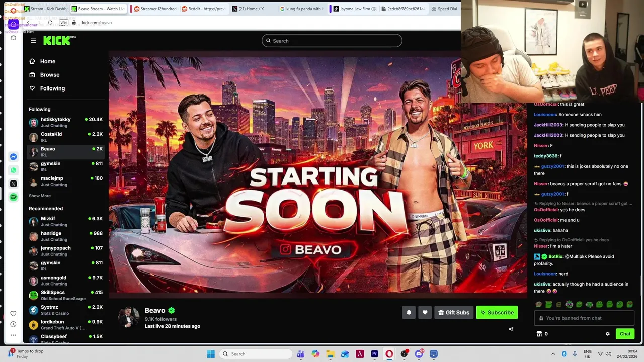The width and height of the screenshot is (644, 362).
Task: Open Syztmz Slots & Casino channel
Action: pyautogui.click(x=65, y=310)
